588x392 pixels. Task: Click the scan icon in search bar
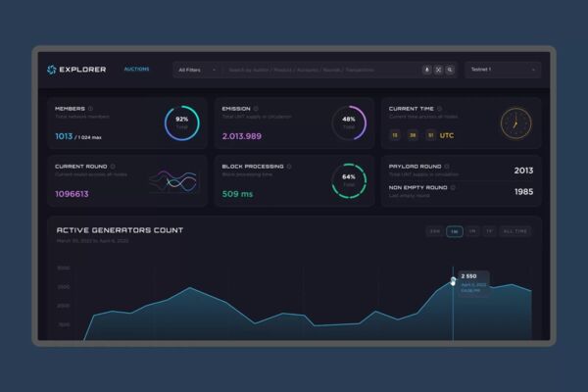coord(438,70)
